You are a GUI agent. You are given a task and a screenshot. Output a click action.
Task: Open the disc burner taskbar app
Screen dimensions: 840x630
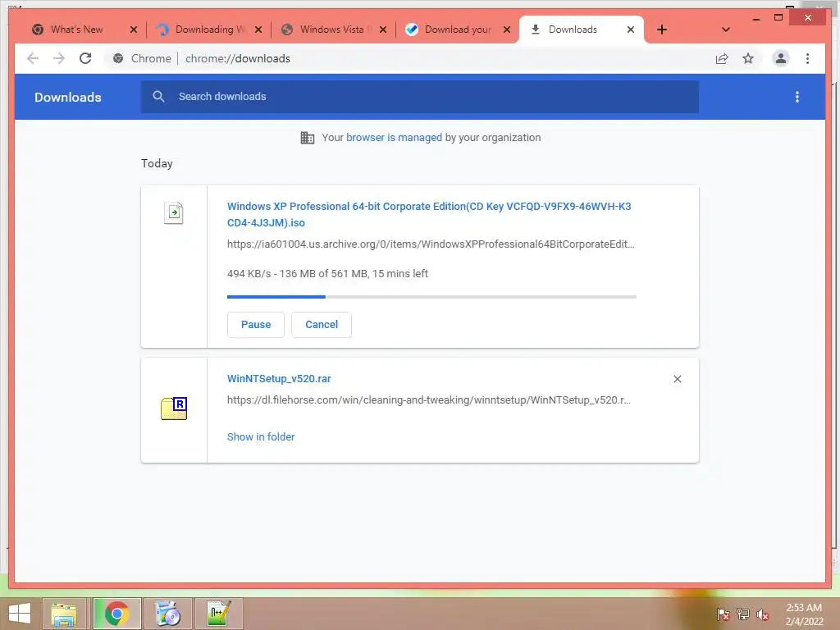pyautogui.click(x=167, y=614)
